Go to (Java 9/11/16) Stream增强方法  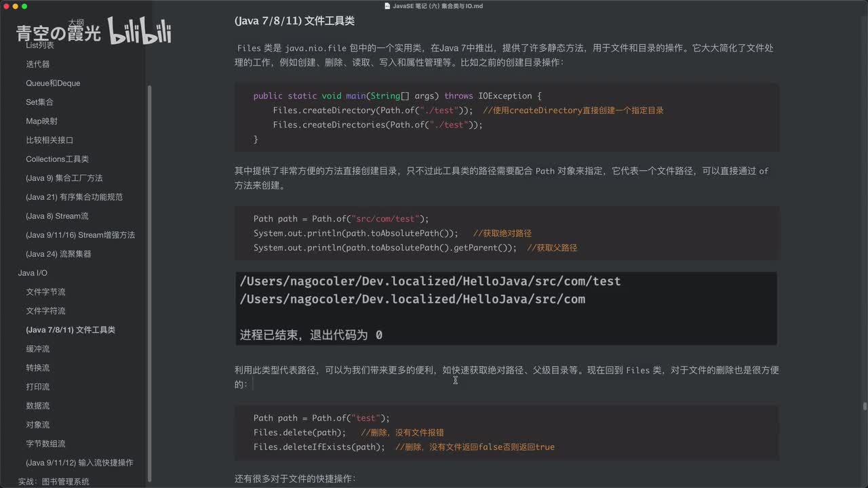pos(80,235)
